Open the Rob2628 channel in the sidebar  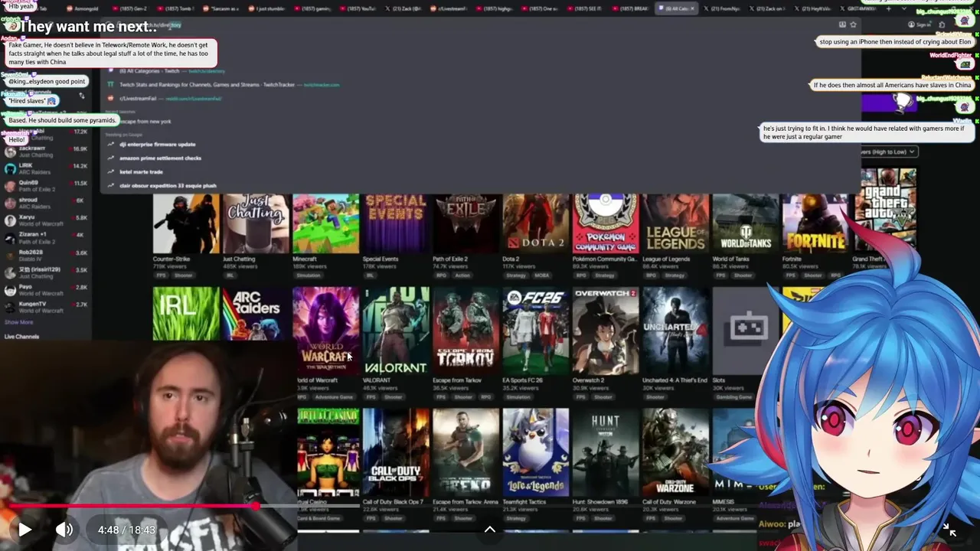coord(46,256)
